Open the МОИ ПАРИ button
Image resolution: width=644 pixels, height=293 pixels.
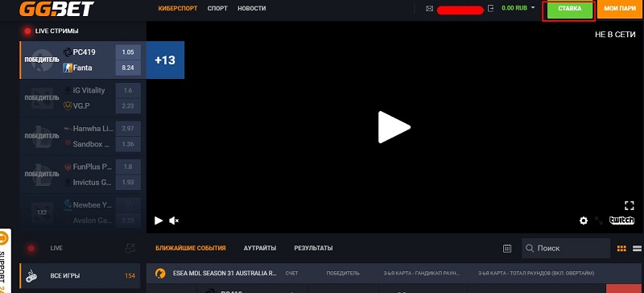[x=620, y=9]
